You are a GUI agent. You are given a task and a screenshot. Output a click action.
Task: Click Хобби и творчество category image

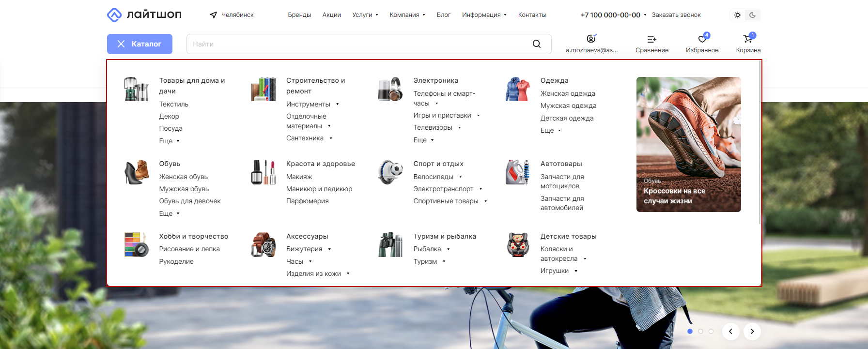(x=136, y=244)
